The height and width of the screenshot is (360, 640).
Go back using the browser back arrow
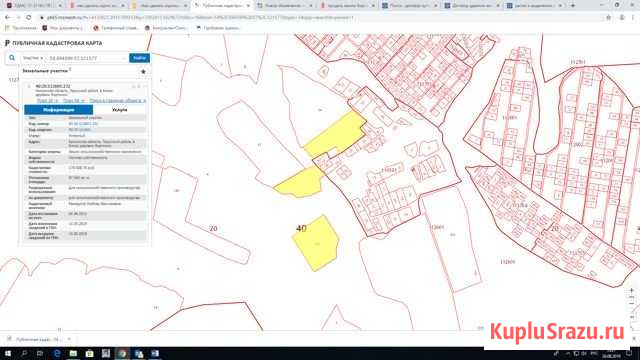(x=7, y=18)
